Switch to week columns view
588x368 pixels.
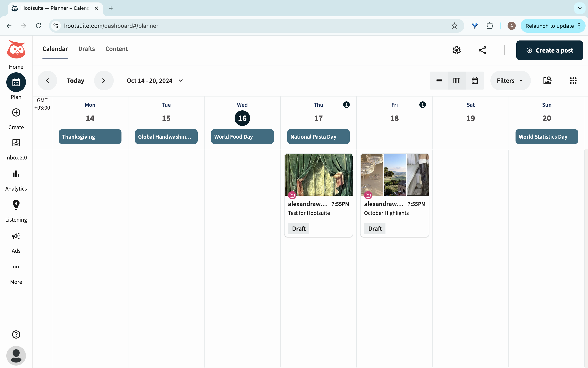click(x=457, y=81)
